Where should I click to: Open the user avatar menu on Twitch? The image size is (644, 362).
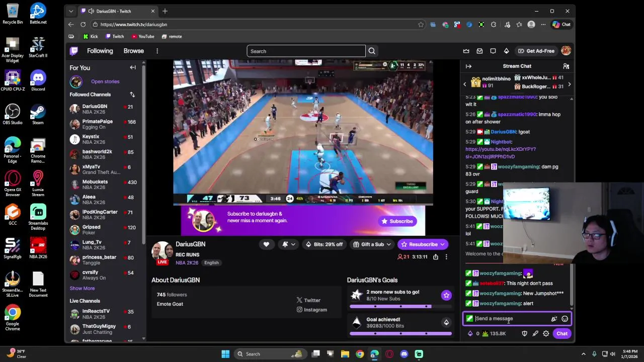pos(566,51)
